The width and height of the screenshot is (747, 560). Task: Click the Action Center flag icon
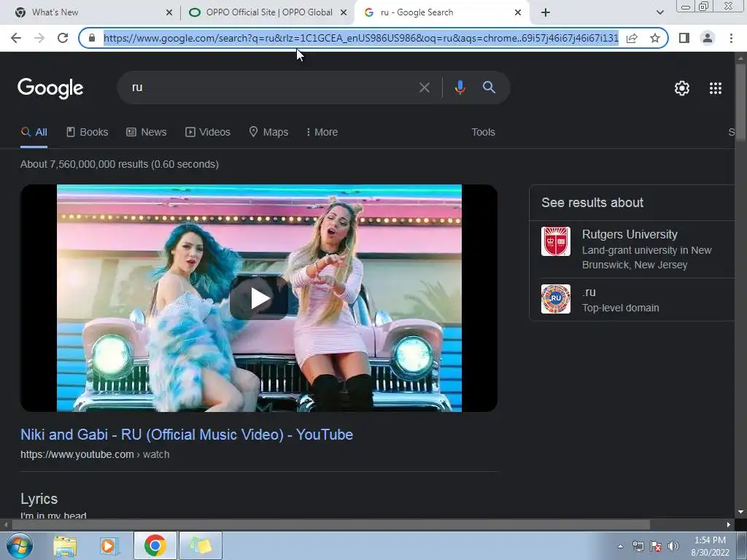[656, 546]
